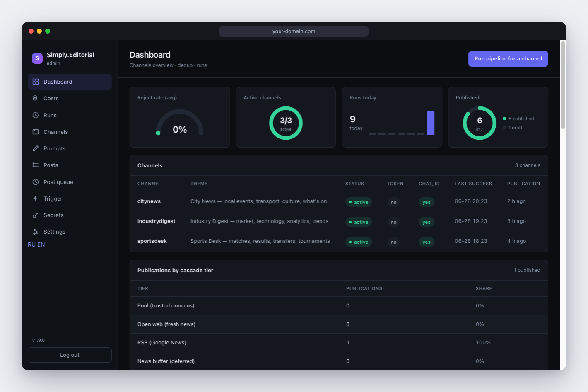
Task: Click the '9 today' runs count
Action: (x=356, y=123)
